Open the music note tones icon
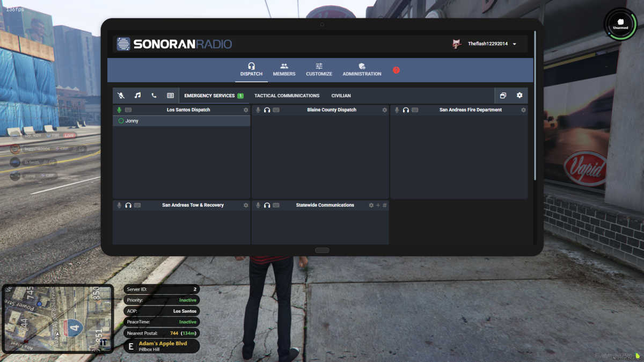 point(137,96)
